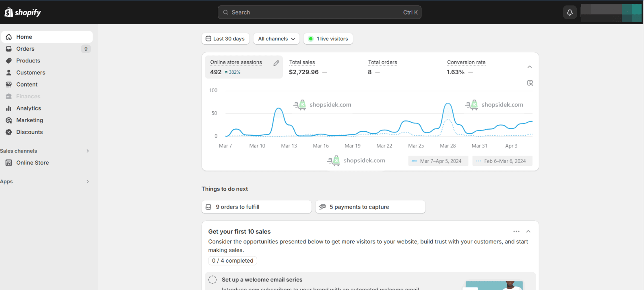The height and width of the screenshot is (290, 644).
Task: Expand the Apps section chevron
Action: [87, 182]
